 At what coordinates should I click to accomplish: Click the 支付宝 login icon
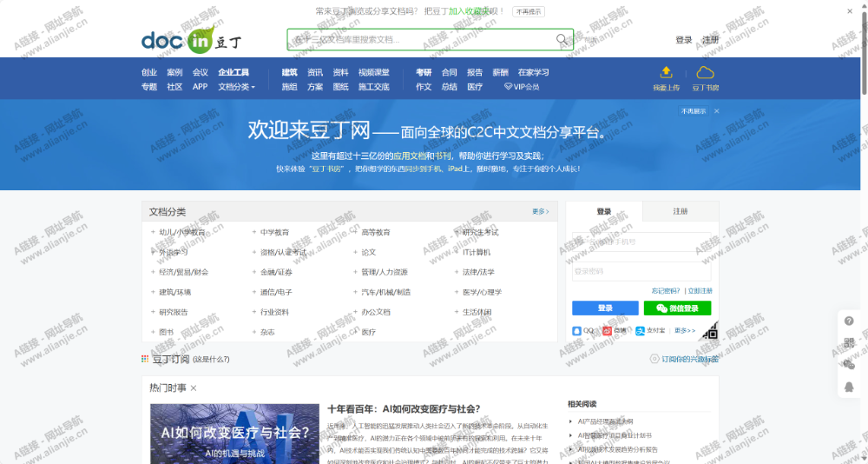pyautogui.click(x=640, y=331)
